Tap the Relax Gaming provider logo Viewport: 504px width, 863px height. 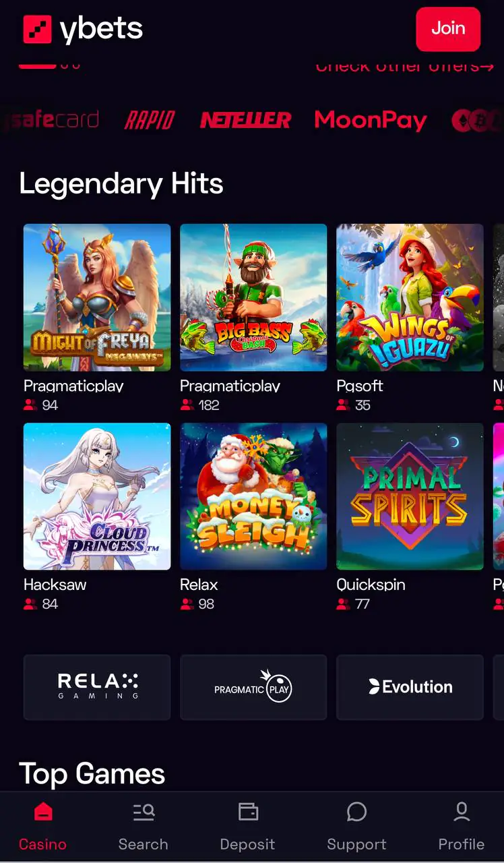(x=97, y=687)
